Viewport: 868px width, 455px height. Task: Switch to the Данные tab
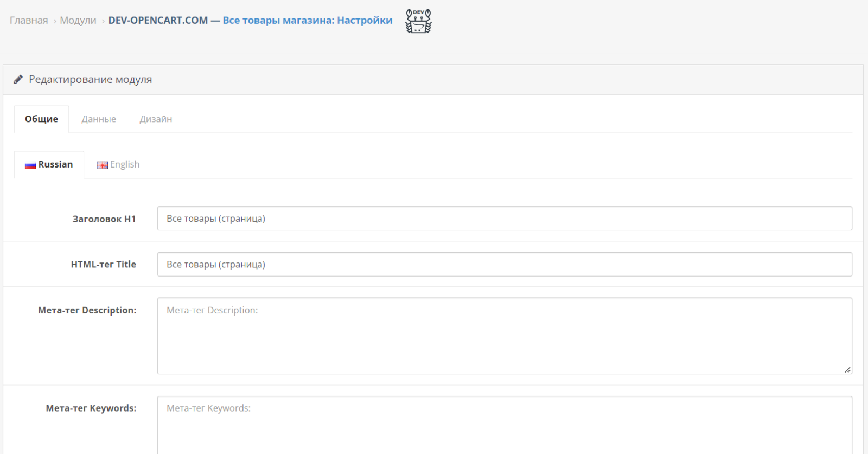[x=99, y=119]
